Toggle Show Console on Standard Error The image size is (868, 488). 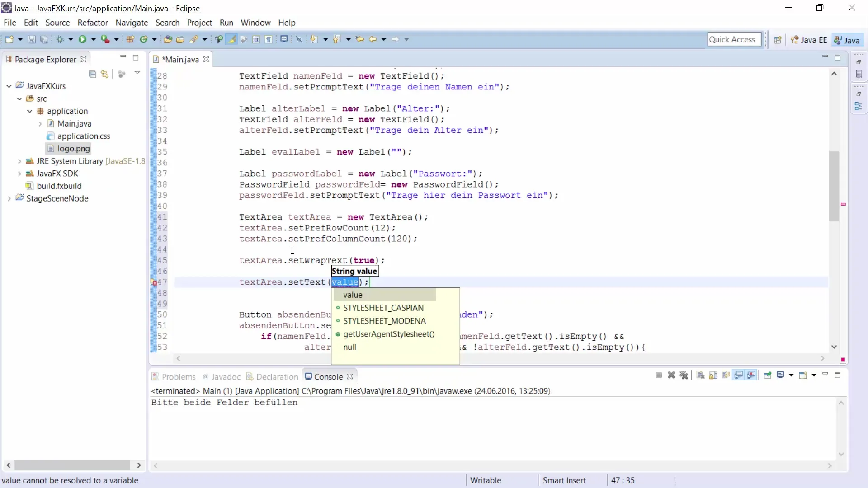click(751, 375)
